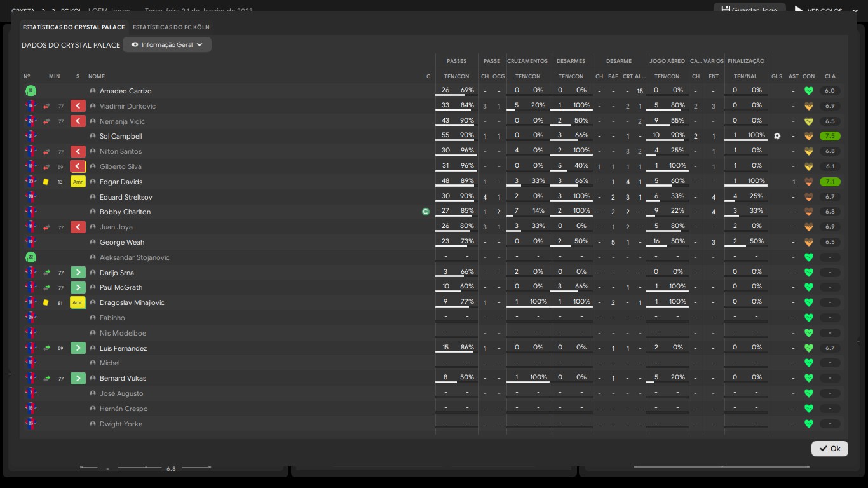The width and height of the screenshot is (868, 488).
Task: Open player Hernán Crespo
Action: click(x=124, y=409)
